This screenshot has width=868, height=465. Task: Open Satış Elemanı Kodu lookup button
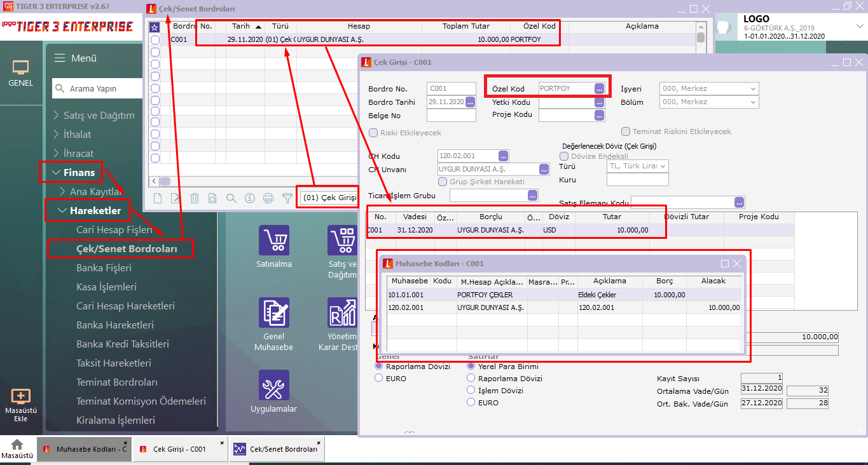(739, 203)
